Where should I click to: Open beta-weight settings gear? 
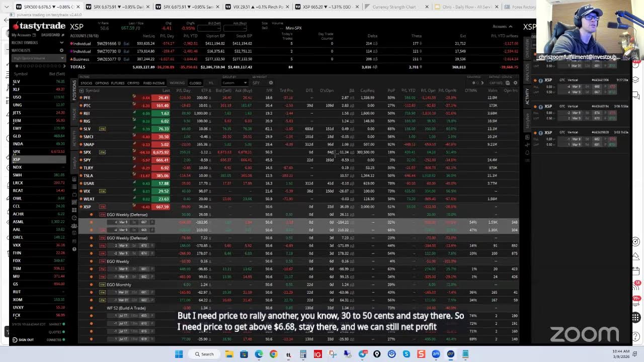pyautogui.click(x=271, y=83)
